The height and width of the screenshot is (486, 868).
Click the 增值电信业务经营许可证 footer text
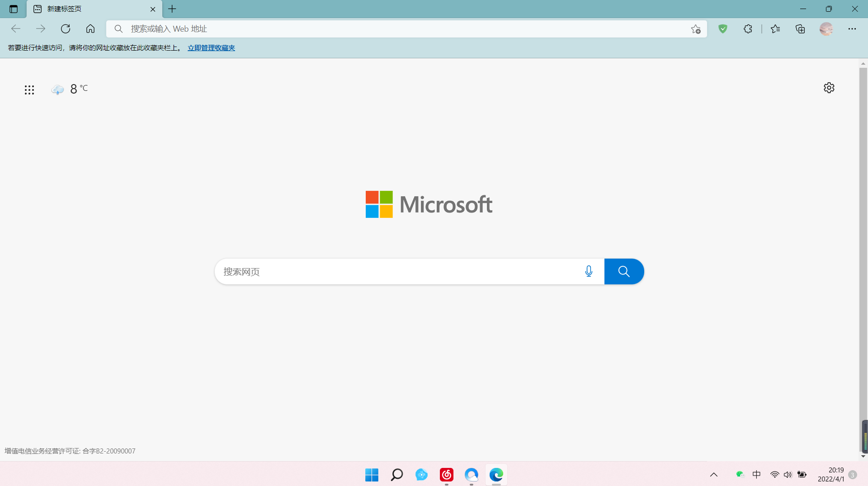pyautogui.click(x=70, y=451)
